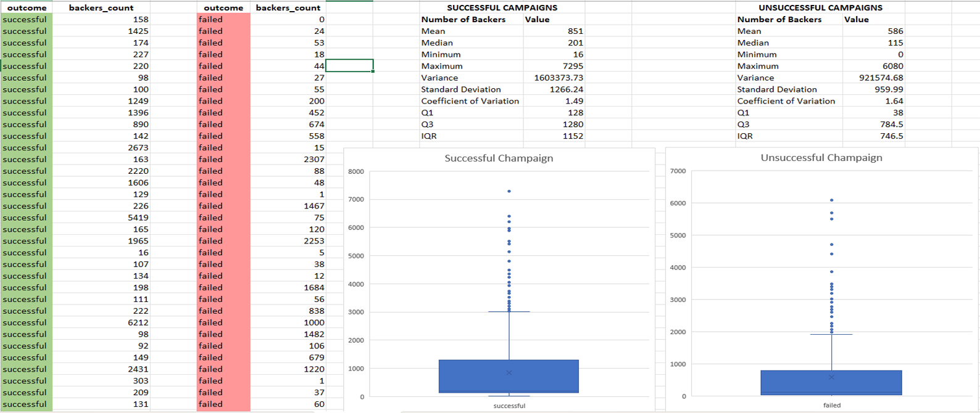The width and height of the screenshot is (980, 413).
Task: Click the highest outlier point in the successful chart
Action: (x=509, y=191)
